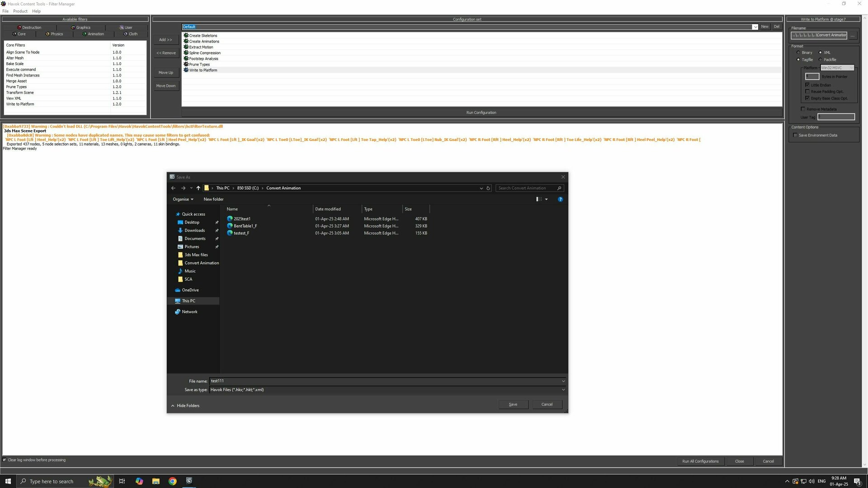Select XML format radio button

[x=820, y=52]
